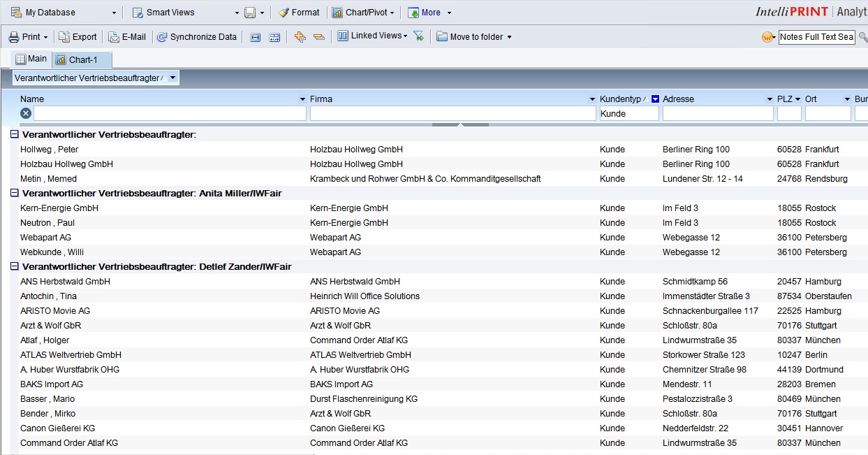Screen dimensions: 868x455
Task: Open the Move to folder menu
Action: pos(474,37)
